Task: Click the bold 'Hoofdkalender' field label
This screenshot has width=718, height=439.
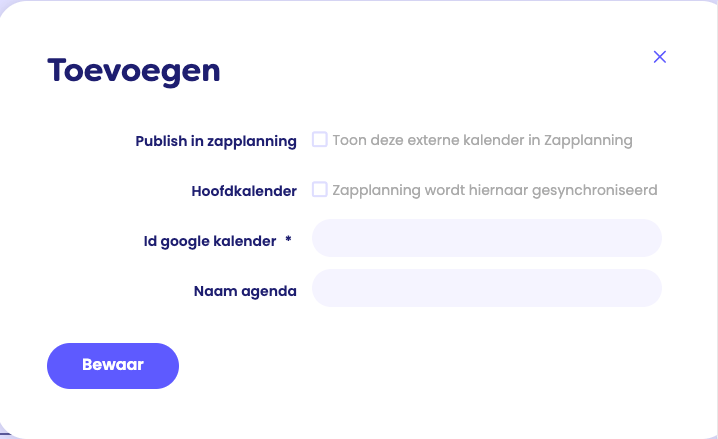Action: tap(244, 191)
